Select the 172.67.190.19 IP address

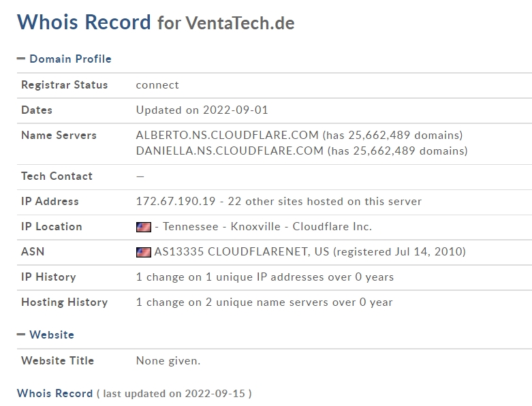(x=176, y=202)
